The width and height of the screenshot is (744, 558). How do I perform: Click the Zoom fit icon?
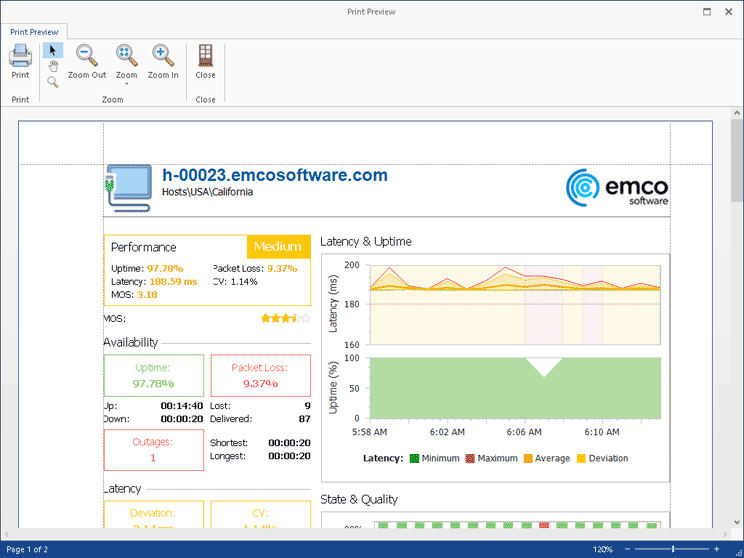pos(126,56)
